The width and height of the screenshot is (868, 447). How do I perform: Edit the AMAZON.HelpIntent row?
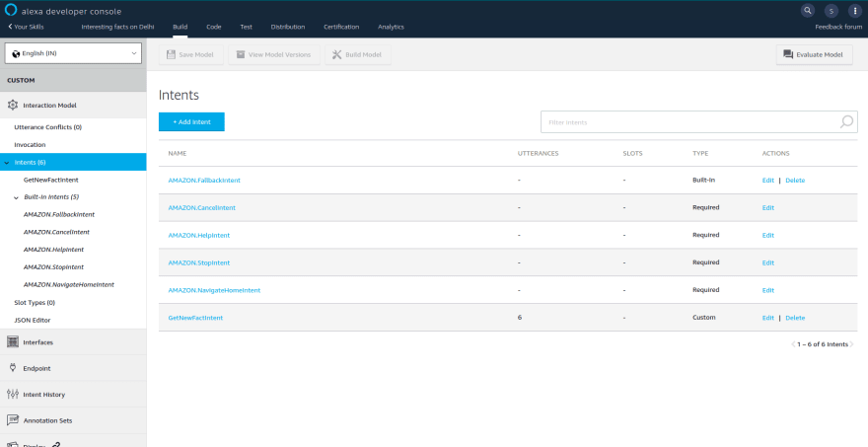tap(767, 235)
